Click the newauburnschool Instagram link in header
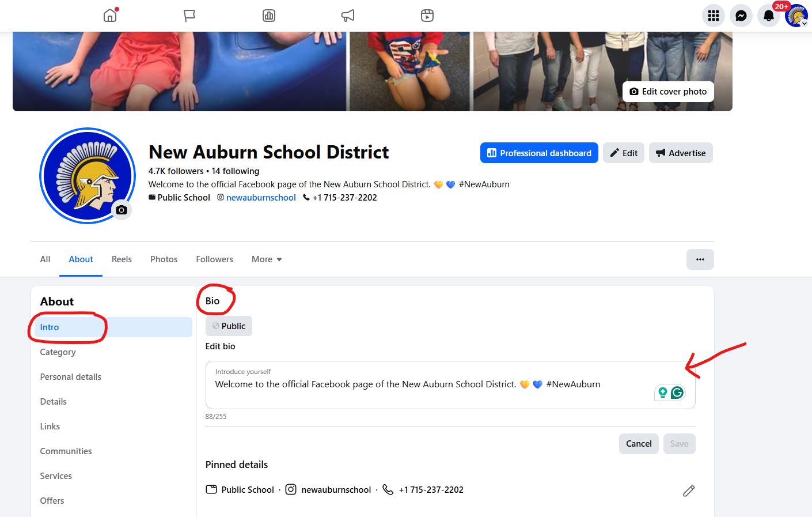This screenshot has width=812, height=517. (261, 198)
